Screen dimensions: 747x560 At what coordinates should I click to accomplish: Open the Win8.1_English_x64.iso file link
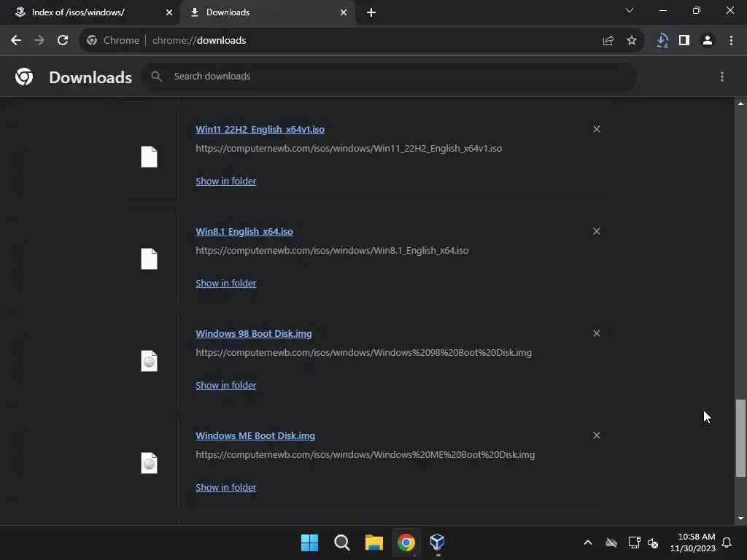(x=244, y=231)
